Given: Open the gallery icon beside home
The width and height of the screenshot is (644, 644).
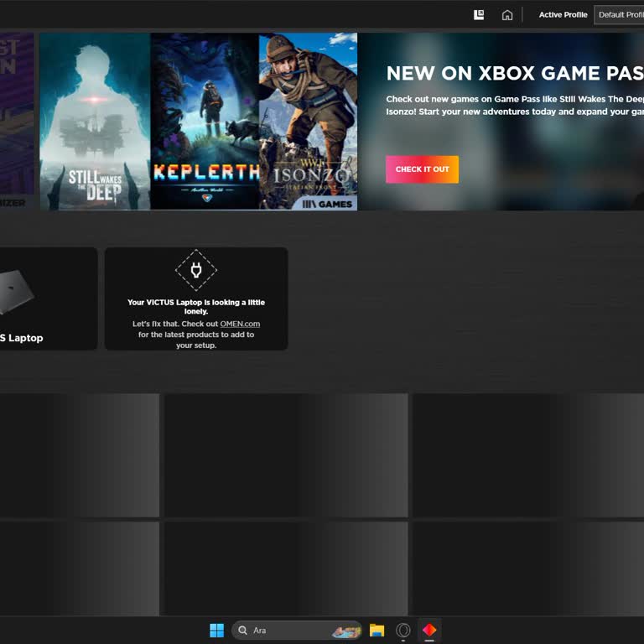Looking at the screenshot, I should pyautogui.click(x=479, y=15).
